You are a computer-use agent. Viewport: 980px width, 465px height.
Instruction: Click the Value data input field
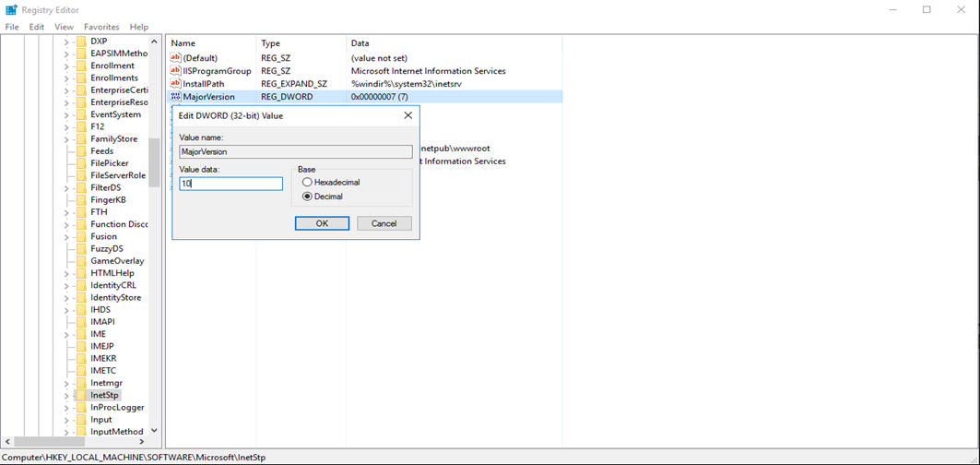(x=230, y=184)
